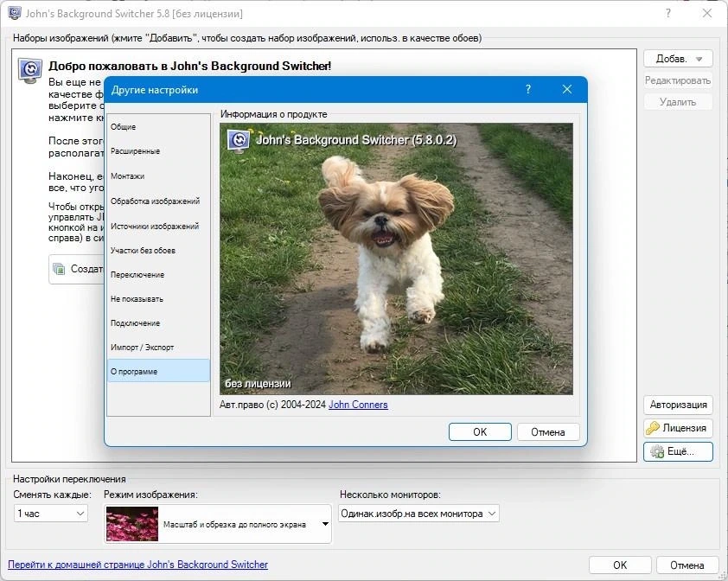Screen dimensions: 728x581
Task: Click the dog photo in product info
Action: [396, 259]
